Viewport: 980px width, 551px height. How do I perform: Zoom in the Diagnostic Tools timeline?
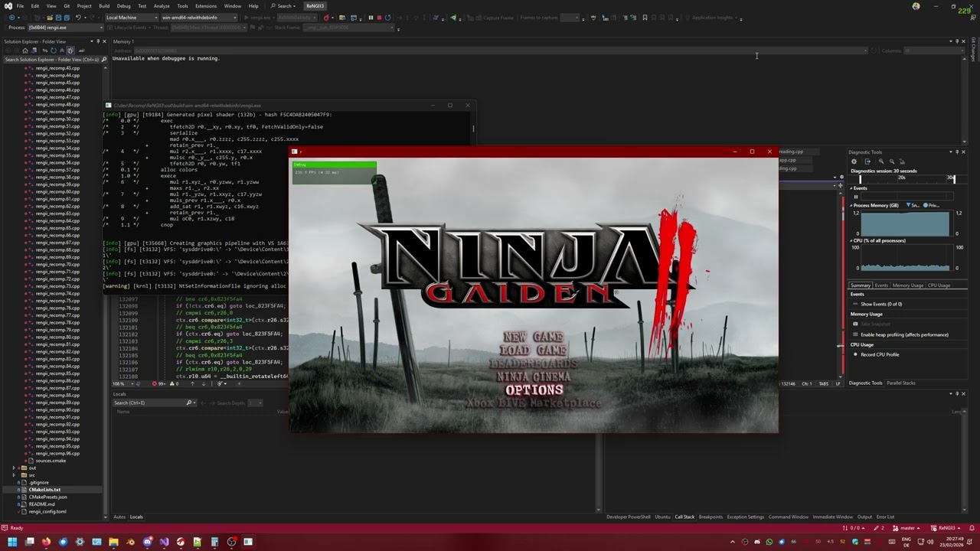(881, 161)
